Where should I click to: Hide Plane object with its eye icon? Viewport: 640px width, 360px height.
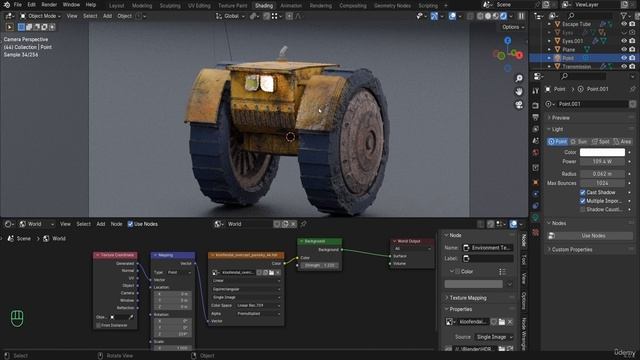coord(624,49)
